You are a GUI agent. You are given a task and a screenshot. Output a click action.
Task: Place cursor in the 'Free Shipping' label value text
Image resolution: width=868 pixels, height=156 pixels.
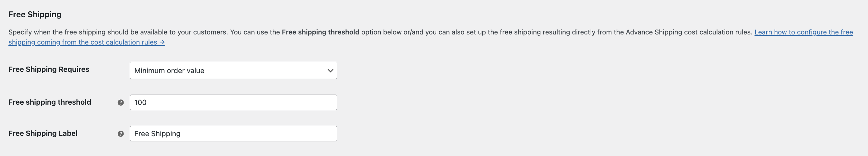(157, 134)
